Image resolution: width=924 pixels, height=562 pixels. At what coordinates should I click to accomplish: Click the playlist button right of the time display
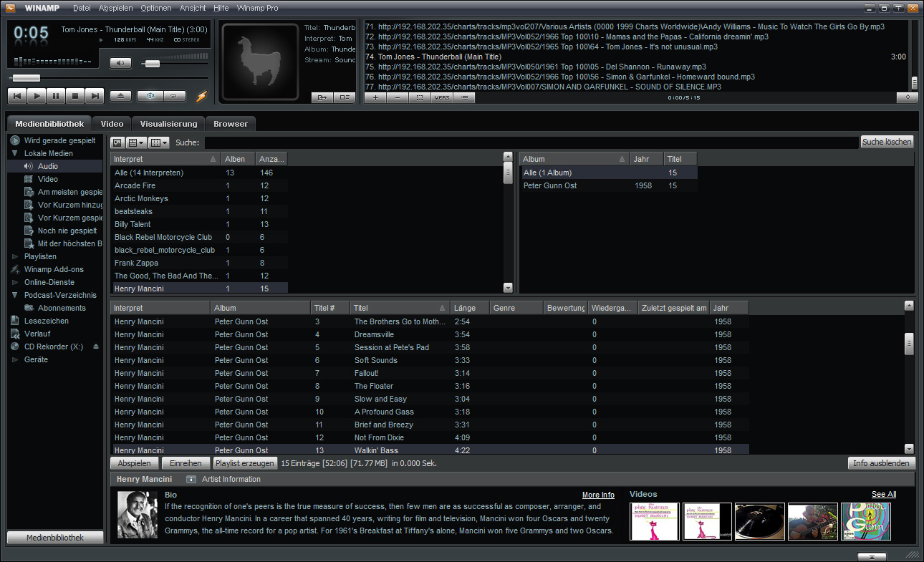point(908,97)
